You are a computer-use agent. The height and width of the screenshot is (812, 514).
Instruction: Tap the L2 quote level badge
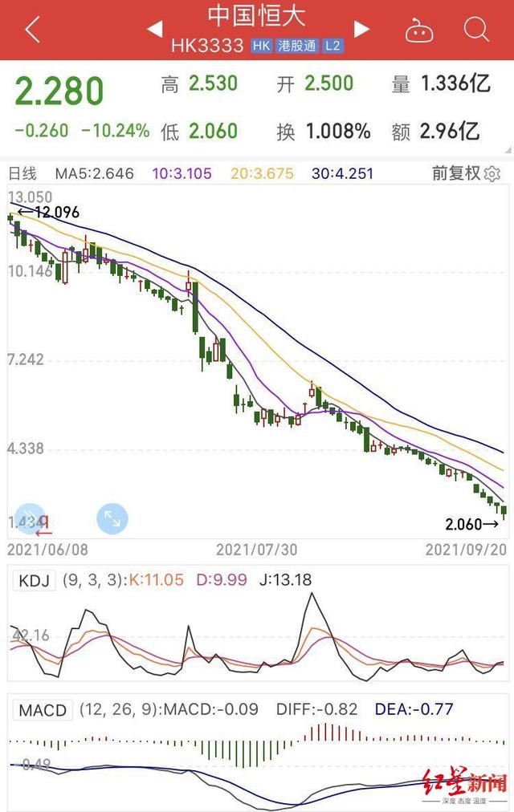click(332, 46)
